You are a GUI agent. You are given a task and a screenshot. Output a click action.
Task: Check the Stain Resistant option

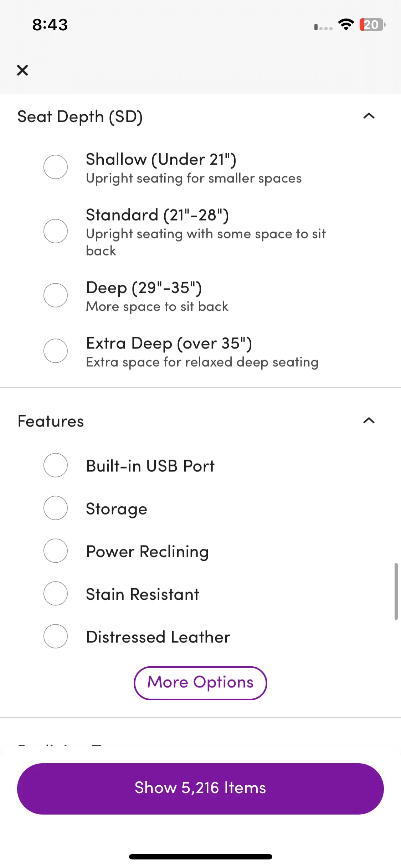[x=56, y=593]
